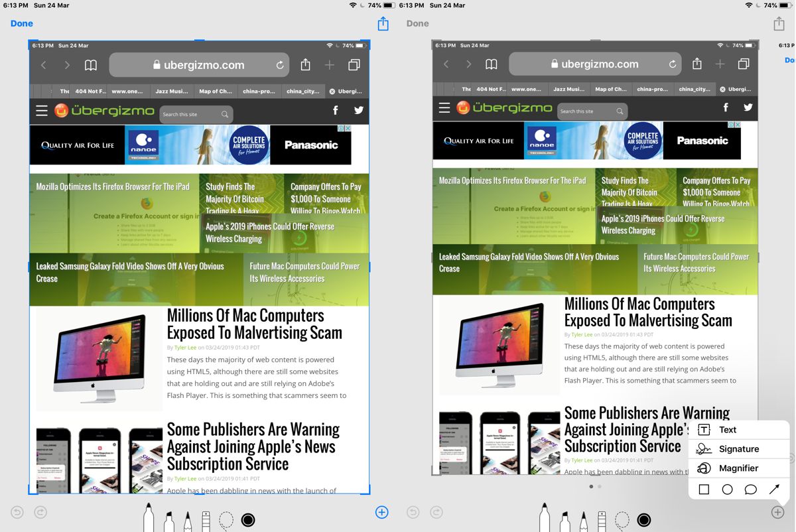The image size is (796, 532).
Task: Grab the bottom-right crop handle in left panel
Action: pos(367,491)
